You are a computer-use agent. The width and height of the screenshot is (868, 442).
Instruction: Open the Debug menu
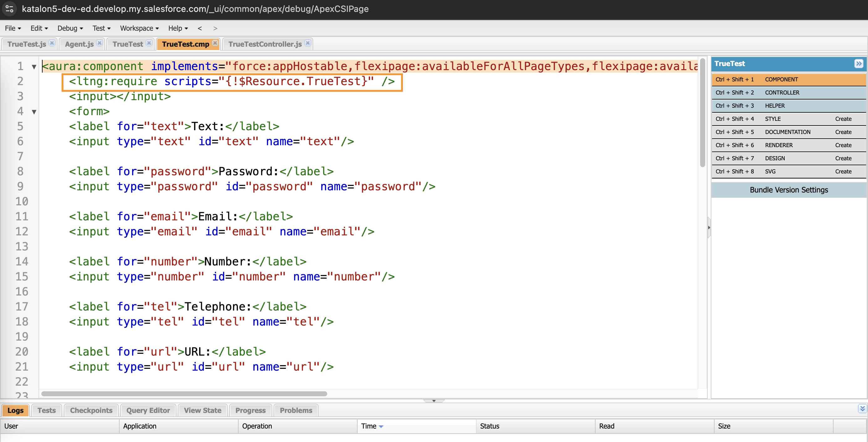70,28
